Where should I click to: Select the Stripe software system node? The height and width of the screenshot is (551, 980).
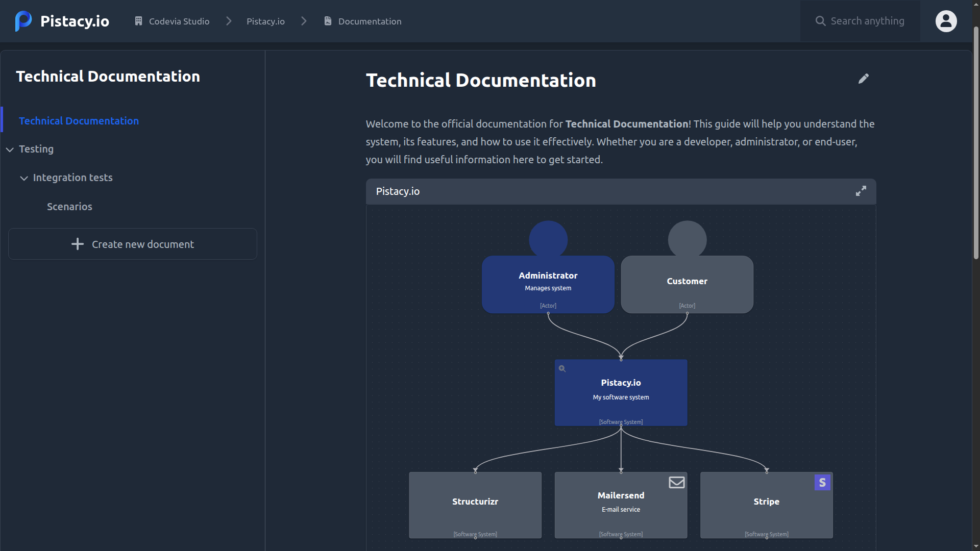click(x=766, y=505)
